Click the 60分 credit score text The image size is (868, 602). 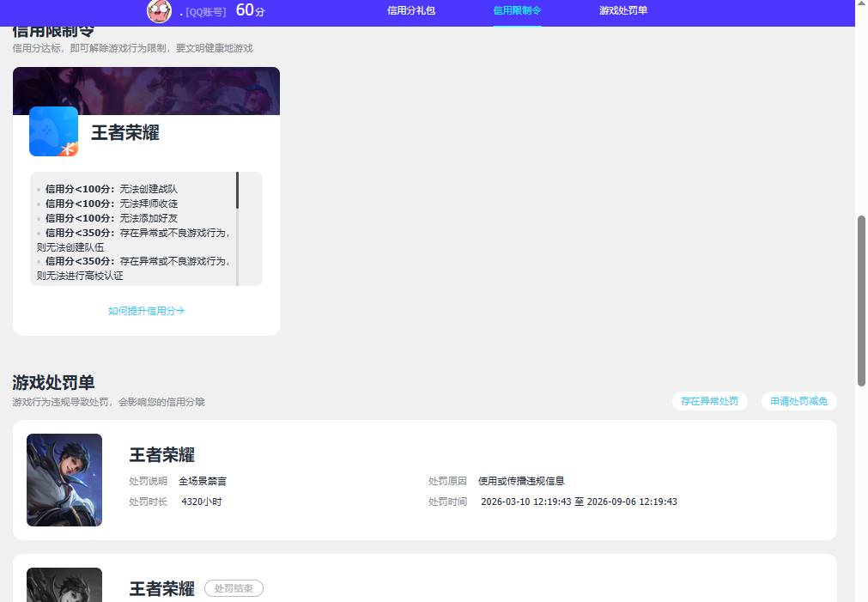(250, 10)
